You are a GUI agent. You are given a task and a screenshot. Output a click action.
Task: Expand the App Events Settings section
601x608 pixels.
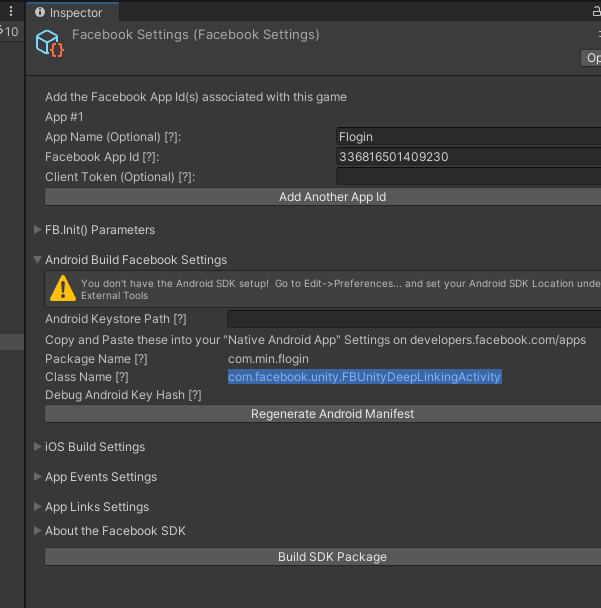[38, 477]
